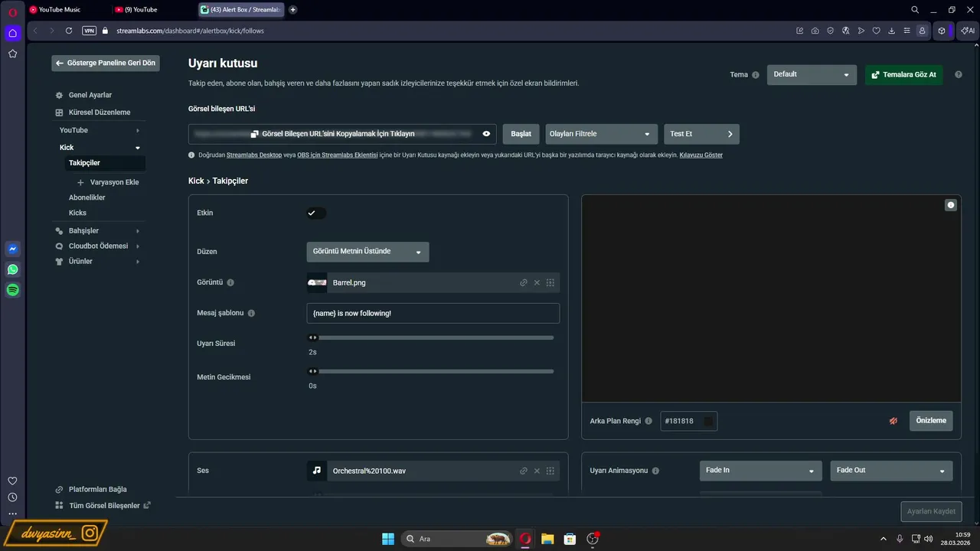Click the Mesaj şablonu text field
This screenshot has height=551, width=980.
433,313
